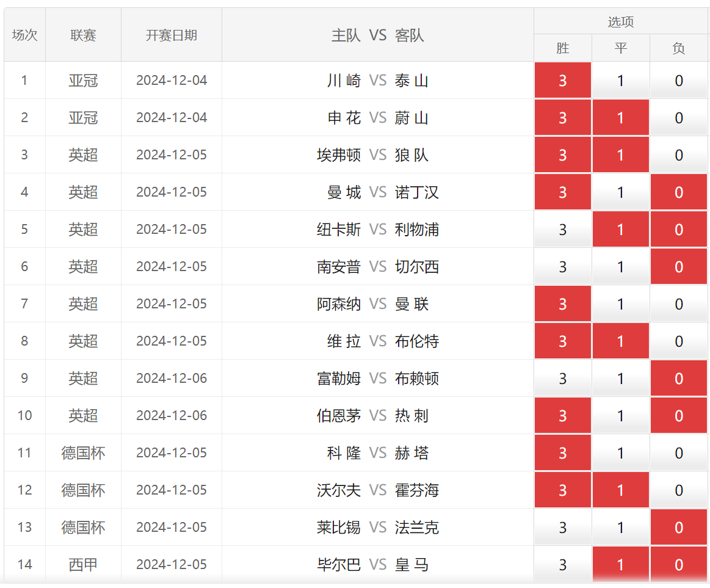Toggle draw option 1 for 沃尔夫 VS 霍芬海
This screenshot has width=710, height=588.
(620, 490)
